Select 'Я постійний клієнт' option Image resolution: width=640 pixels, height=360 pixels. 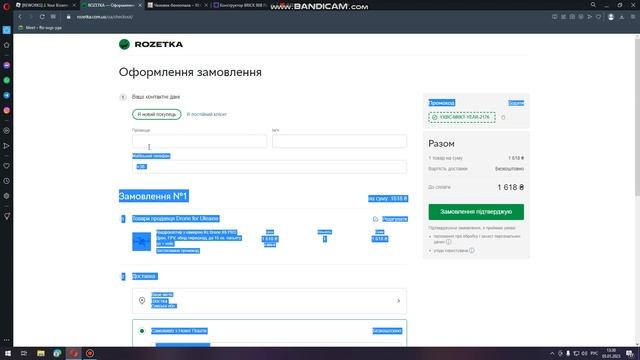(207, 114)
